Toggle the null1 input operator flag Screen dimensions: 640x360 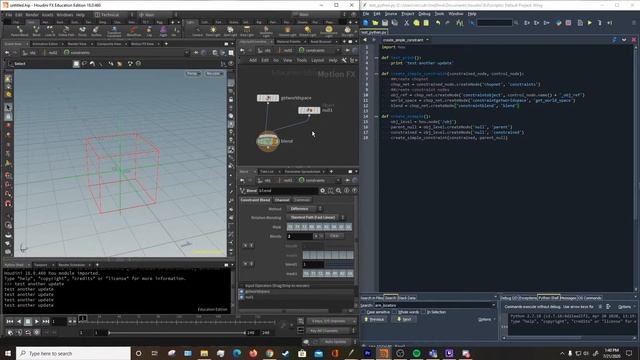point(242,297)
